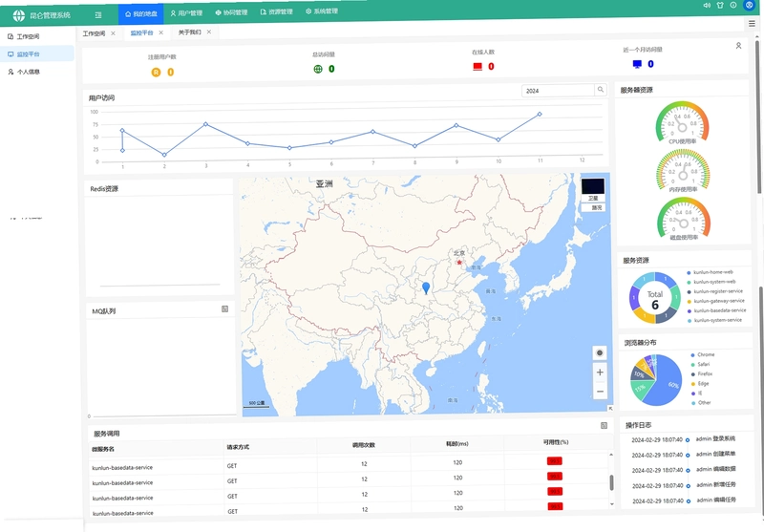The height and width of the screenshot is (532, 764).
Task: Select 个人信息 in the sidebar
Action: point(24,72)
